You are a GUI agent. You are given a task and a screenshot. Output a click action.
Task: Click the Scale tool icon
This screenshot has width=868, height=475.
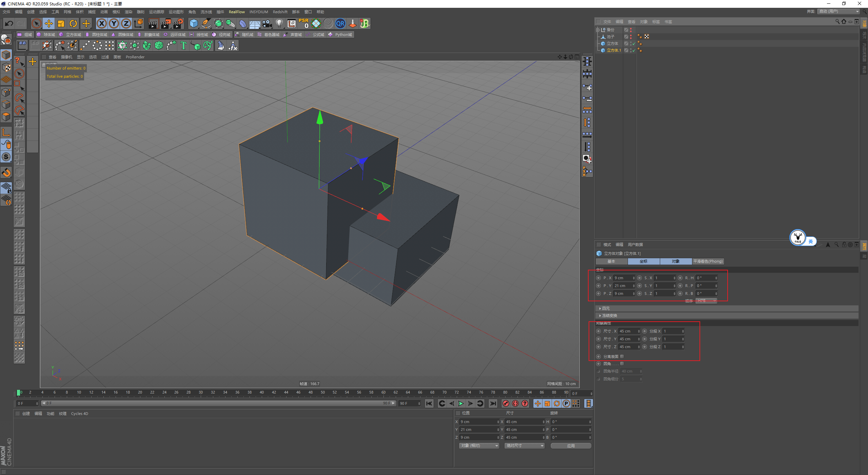pos(61,23)
